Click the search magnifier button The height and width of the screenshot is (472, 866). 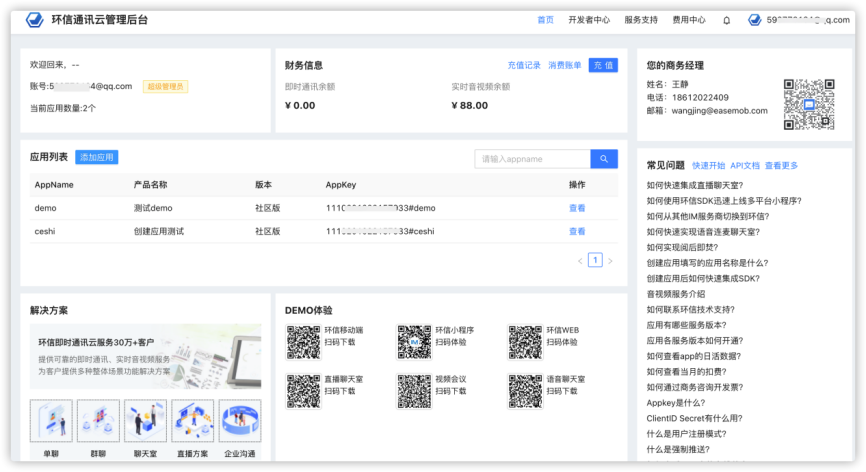pos(604,159)
